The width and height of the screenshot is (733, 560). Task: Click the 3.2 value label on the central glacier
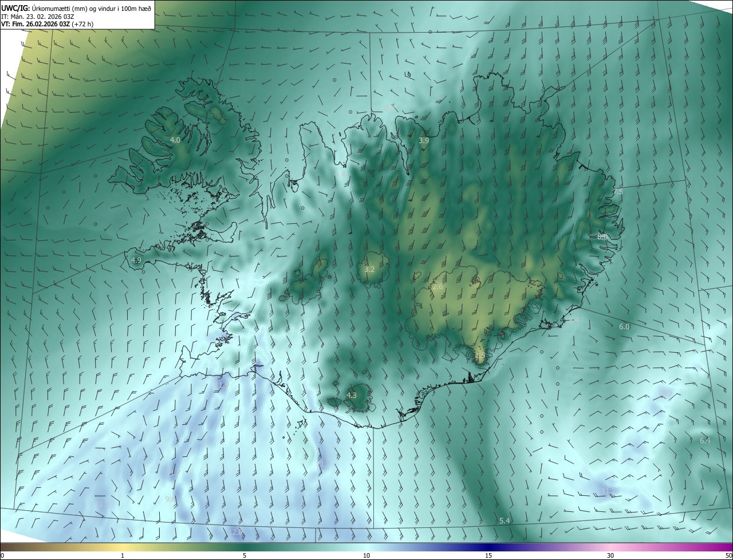[369, 269]
